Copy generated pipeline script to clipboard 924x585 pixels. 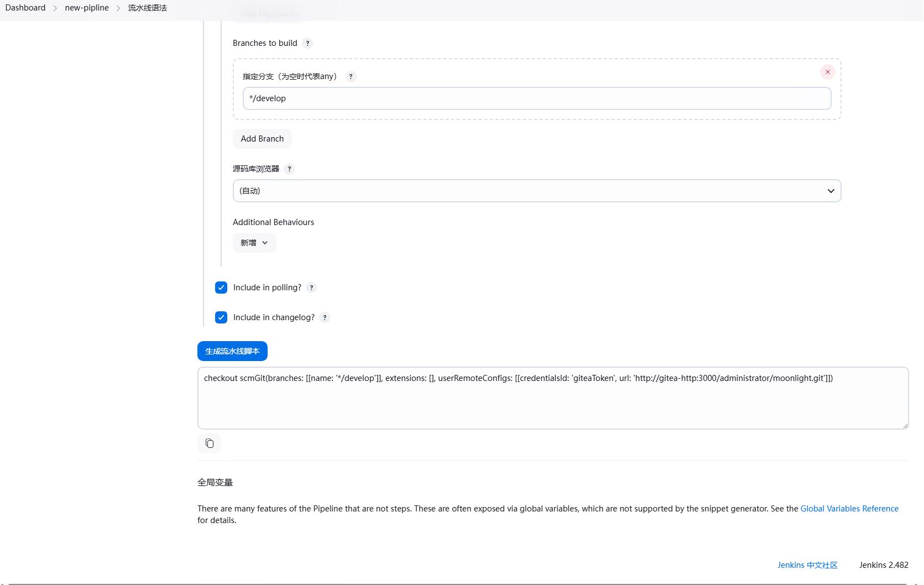click(x=209, y=443)
